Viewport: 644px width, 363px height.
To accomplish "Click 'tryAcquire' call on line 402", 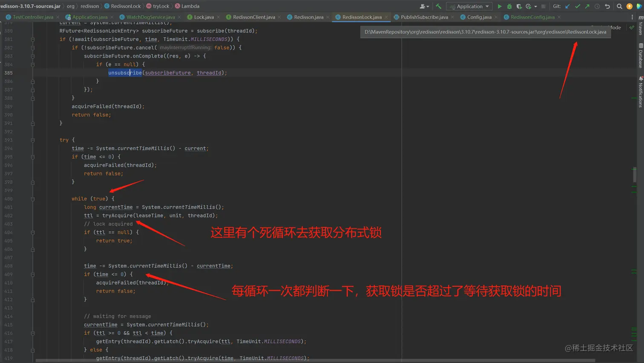I will (118, 216).
